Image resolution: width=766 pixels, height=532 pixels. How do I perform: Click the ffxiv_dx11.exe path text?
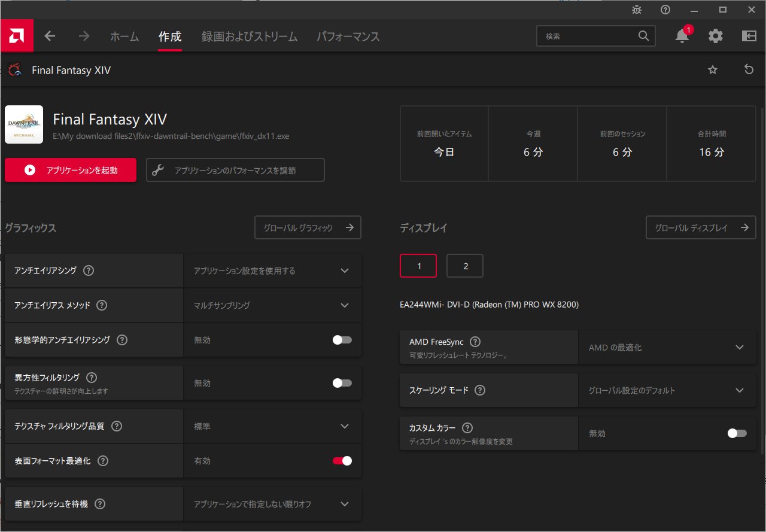pyautogui.click(x=171, y=136)
